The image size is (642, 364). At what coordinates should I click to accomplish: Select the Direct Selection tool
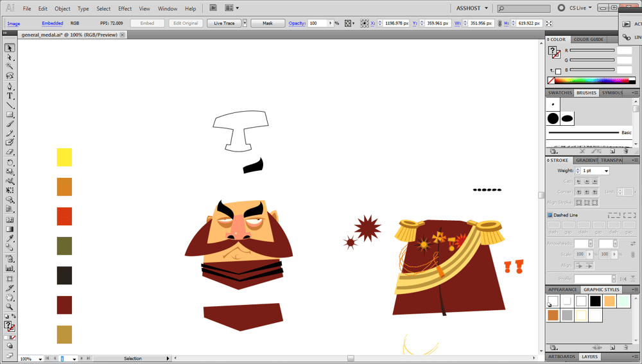tap(10, 57)
